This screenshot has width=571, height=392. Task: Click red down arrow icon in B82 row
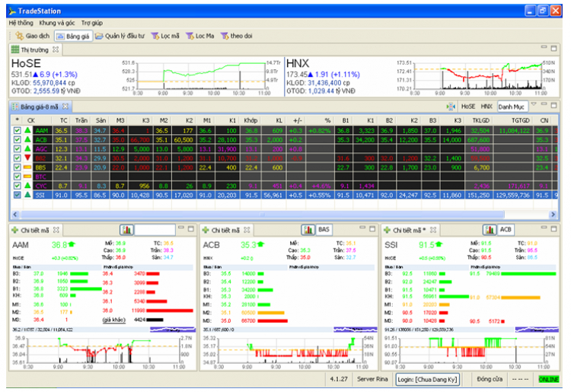pos(27,158)
